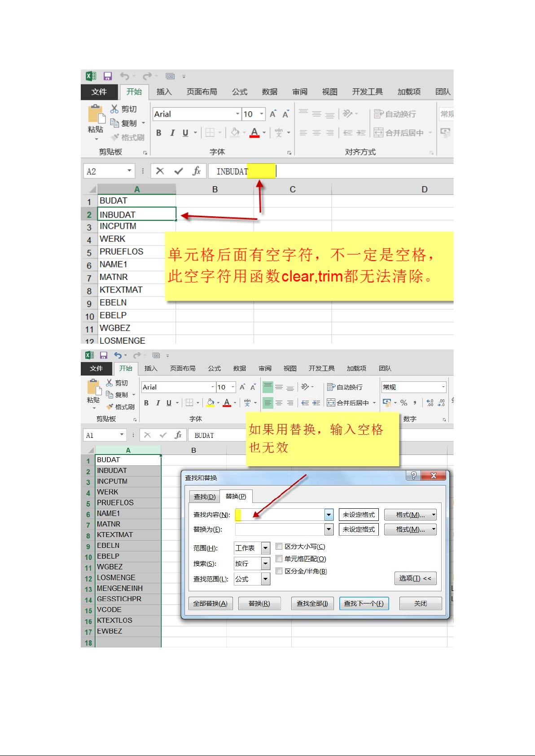Toggle highlighted Align Left in lower ribbon

(x=267, y=403)
